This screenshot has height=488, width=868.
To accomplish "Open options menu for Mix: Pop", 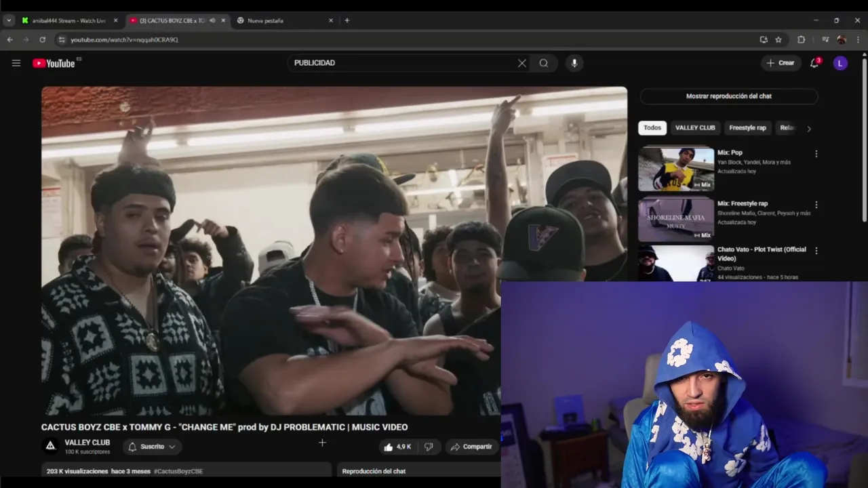I will tap(816, 154).
